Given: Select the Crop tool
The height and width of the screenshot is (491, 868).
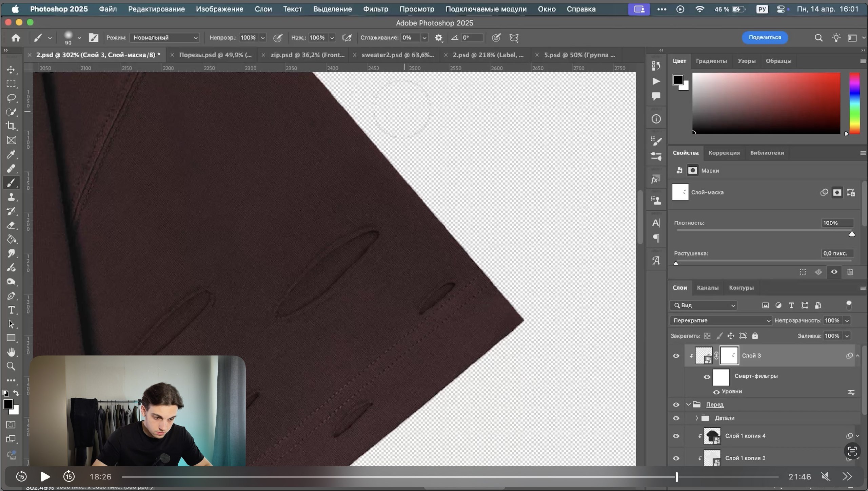Looking at the screenshot, I should point(11,126).
